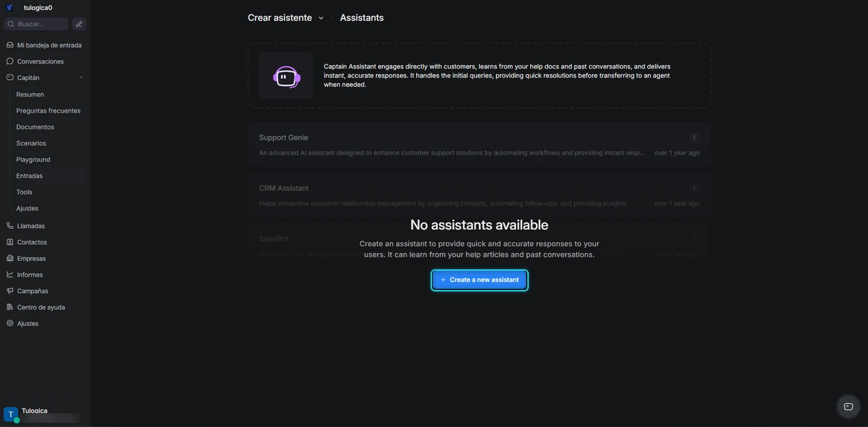Click the chat bubble icon beside Conversaciones
Image resolution: width=868 pixels, height=427 pixels.
pos(10,61)
